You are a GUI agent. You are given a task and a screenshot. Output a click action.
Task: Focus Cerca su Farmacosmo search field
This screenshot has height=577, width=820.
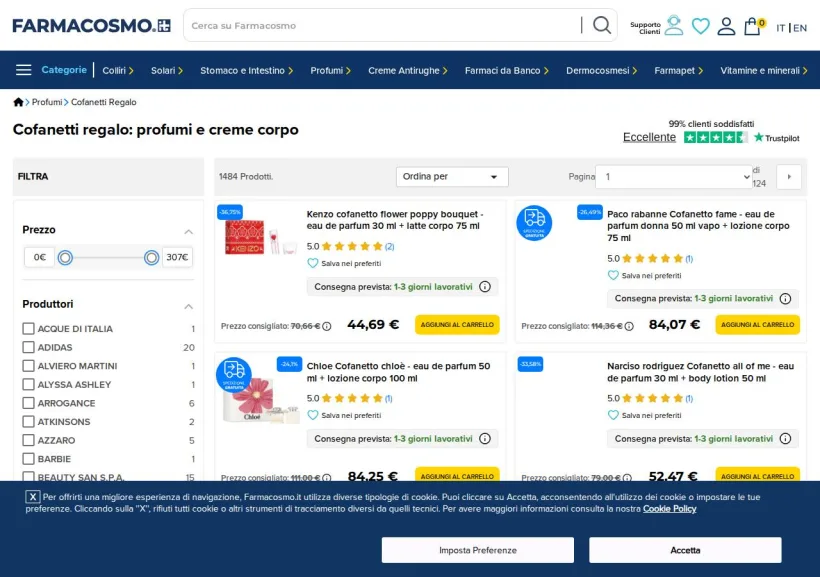point(384,25)
